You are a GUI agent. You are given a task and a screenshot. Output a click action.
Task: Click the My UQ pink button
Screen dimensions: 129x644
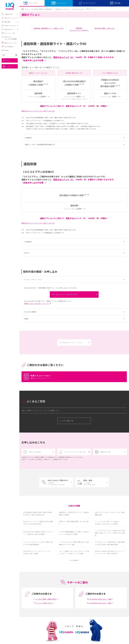(10, 61)
